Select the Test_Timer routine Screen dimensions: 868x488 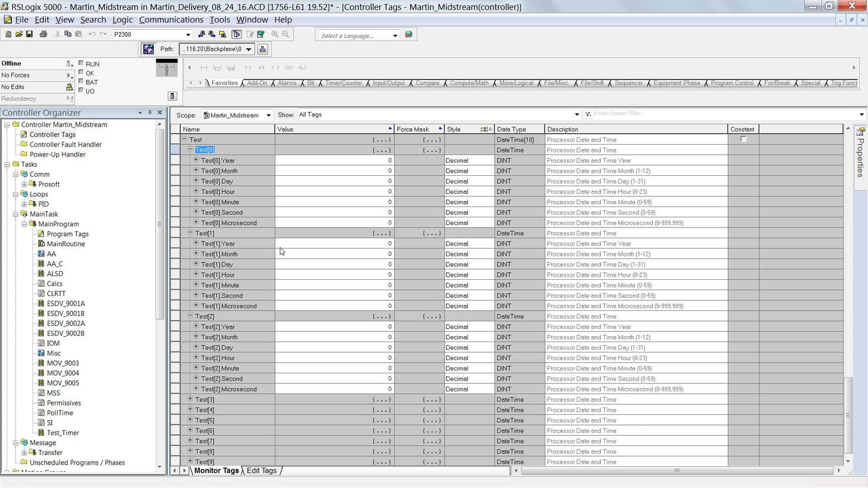(62, 433)
